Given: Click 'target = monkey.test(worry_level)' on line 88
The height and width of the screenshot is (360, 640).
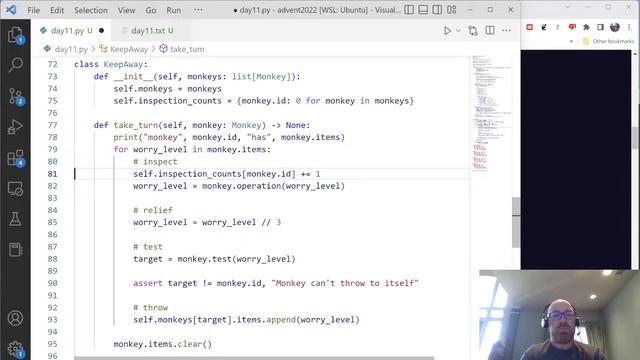Looking at the screenshot, I should pyautogui.click(x=214, y=259).
